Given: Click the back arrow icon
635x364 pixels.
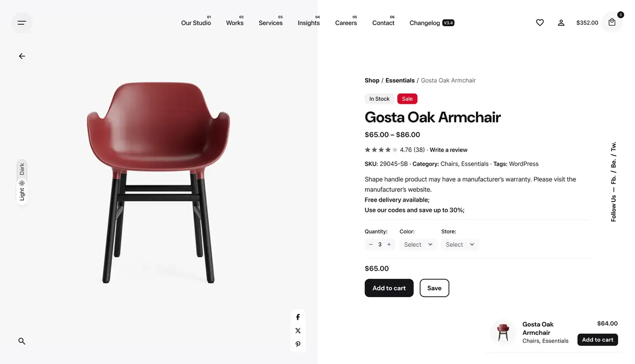Looking at the screenshot, I should [x=22, y=56].
